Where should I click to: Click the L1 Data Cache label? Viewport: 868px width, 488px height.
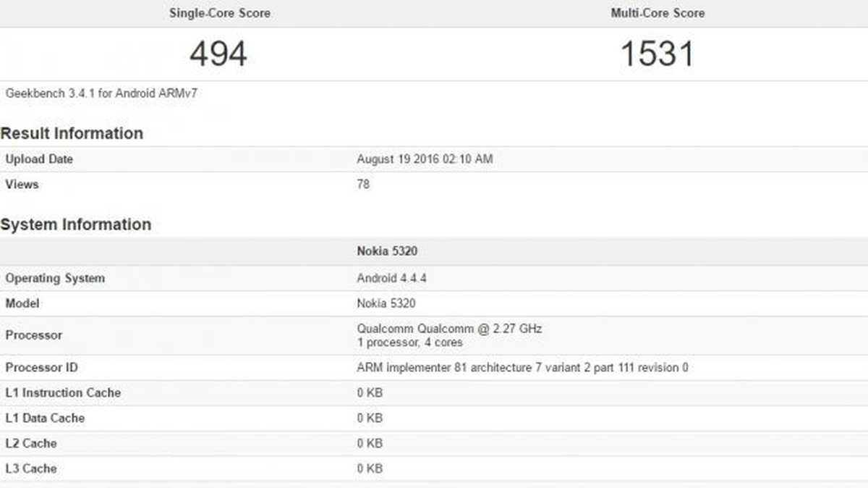coord(45,418)
